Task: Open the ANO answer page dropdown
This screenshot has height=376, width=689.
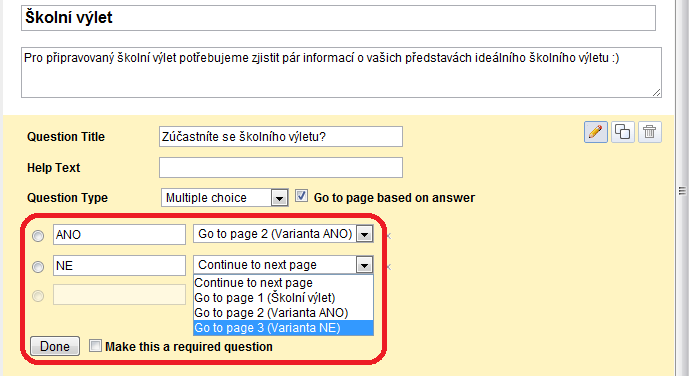Action: [283, 234]
